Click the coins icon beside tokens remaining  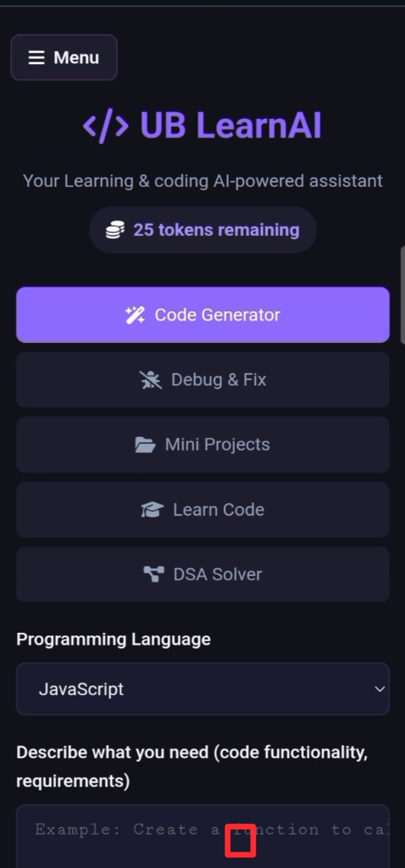(115, 230)
